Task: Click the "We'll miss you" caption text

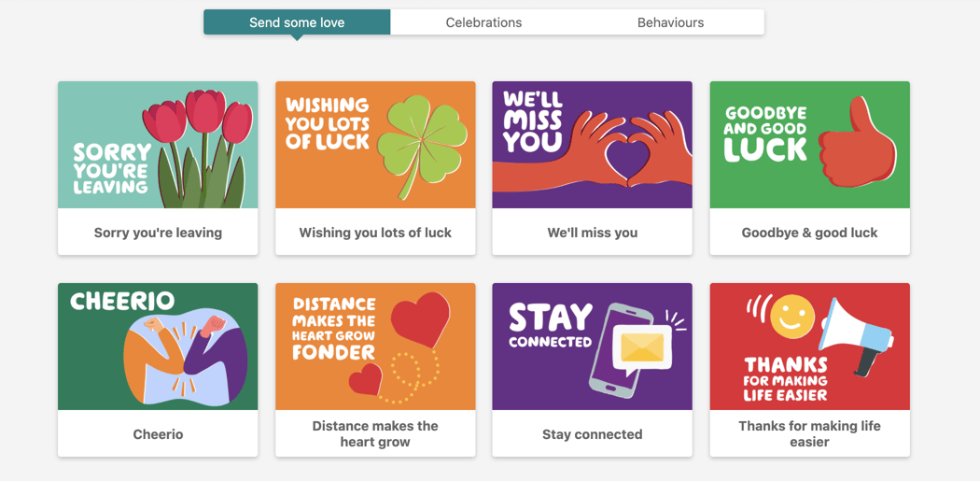Action: click(x=592, y=233)
